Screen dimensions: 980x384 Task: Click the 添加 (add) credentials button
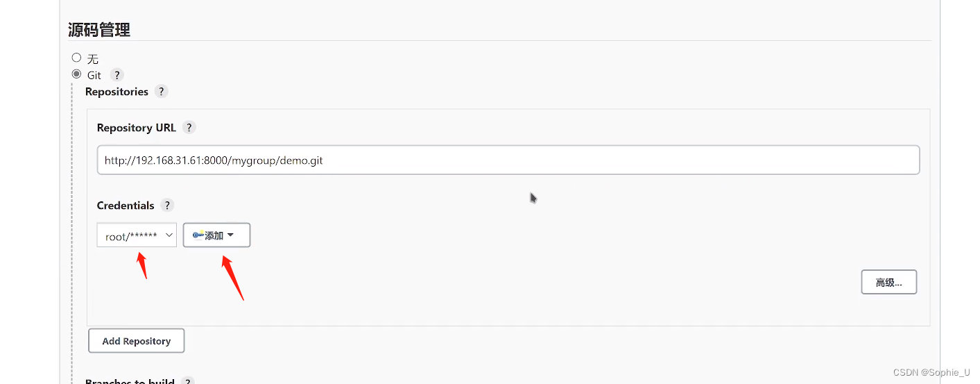[216, 235]
